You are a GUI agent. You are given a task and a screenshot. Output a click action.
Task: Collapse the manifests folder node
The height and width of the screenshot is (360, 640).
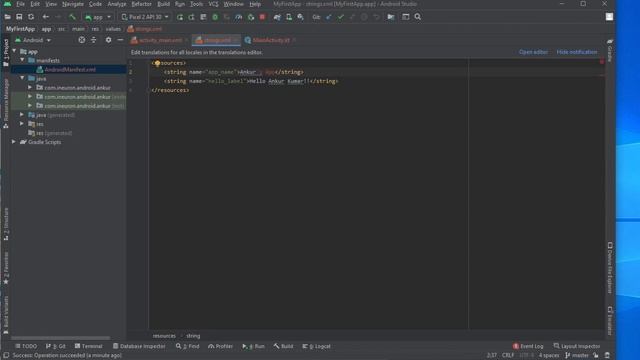(x=22, y=60)
